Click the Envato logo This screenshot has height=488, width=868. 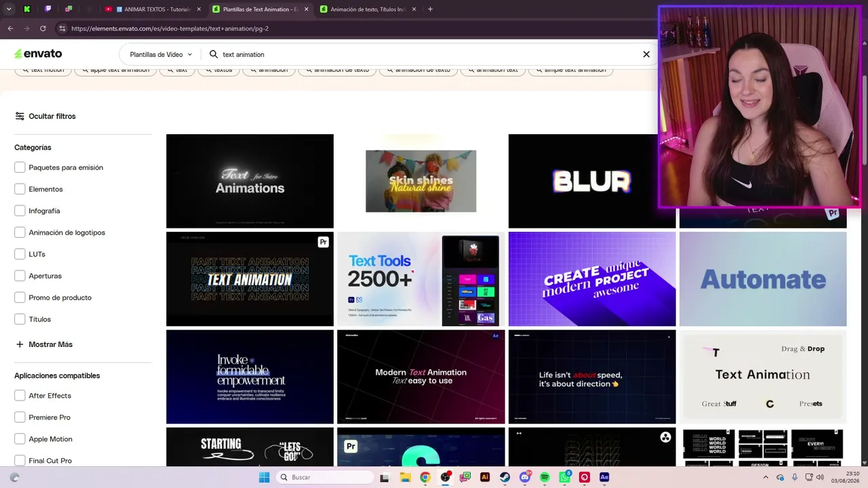pos(38,54)
